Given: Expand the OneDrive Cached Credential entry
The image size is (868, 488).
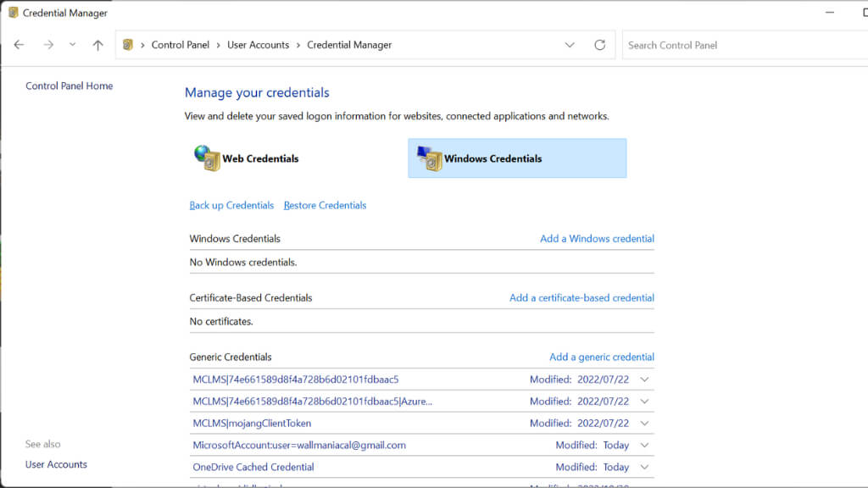Looking at the screenshot, I should point(645,467).
